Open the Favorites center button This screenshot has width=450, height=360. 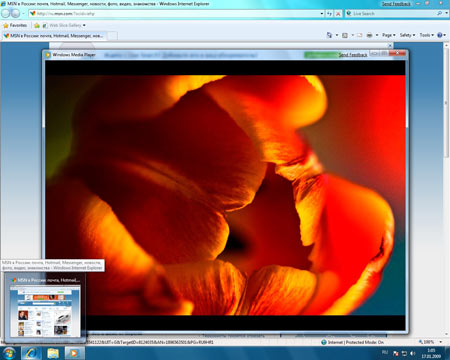pos(15,25)
